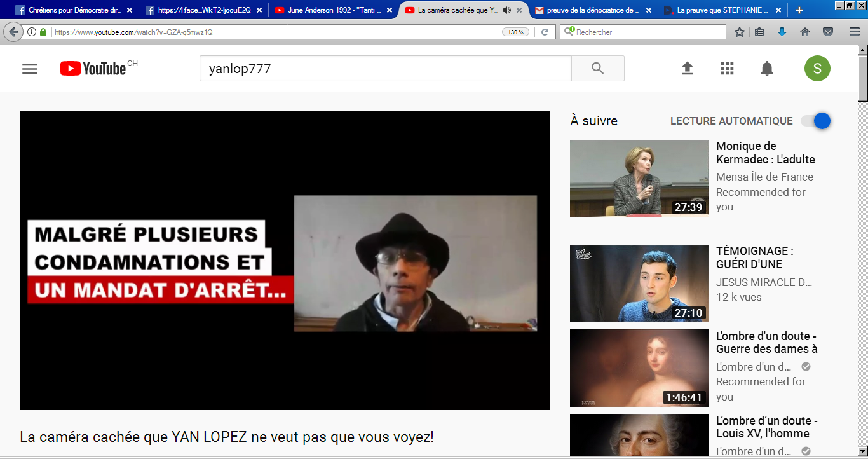
Task: Close the Chrétiens pour Démocratie tab
Action: [x=130, y=10]
